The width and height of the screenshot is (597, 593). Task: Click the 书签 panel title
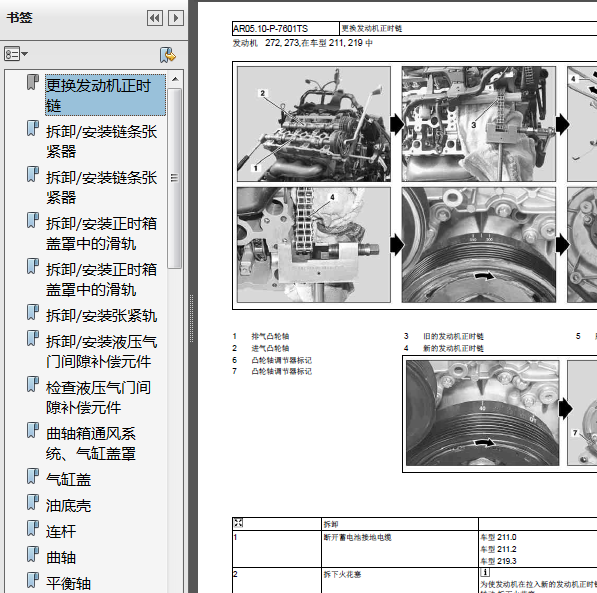tap(19, 18)
